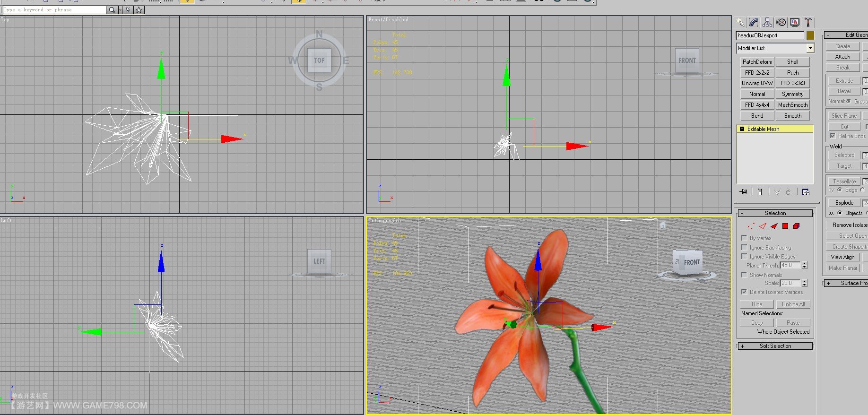Open the search options dropdown arrow

pyautogui.click(x=120, y=9)
